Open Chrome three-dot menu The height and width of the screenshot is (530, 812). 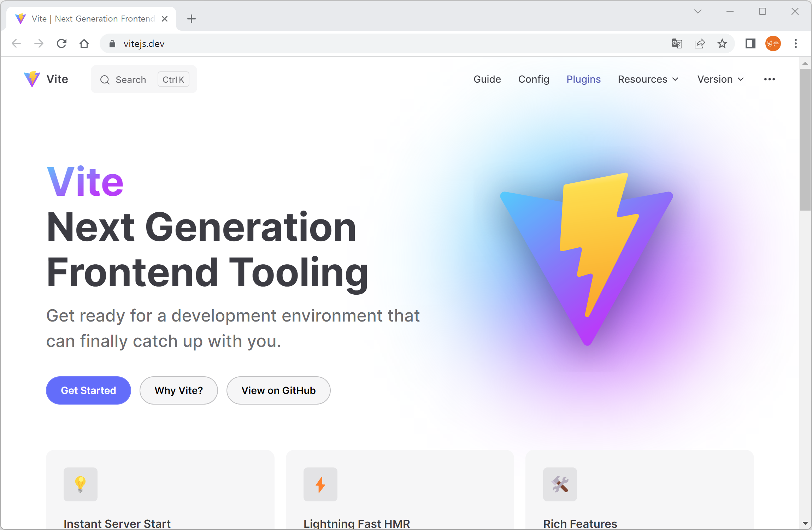795,43
